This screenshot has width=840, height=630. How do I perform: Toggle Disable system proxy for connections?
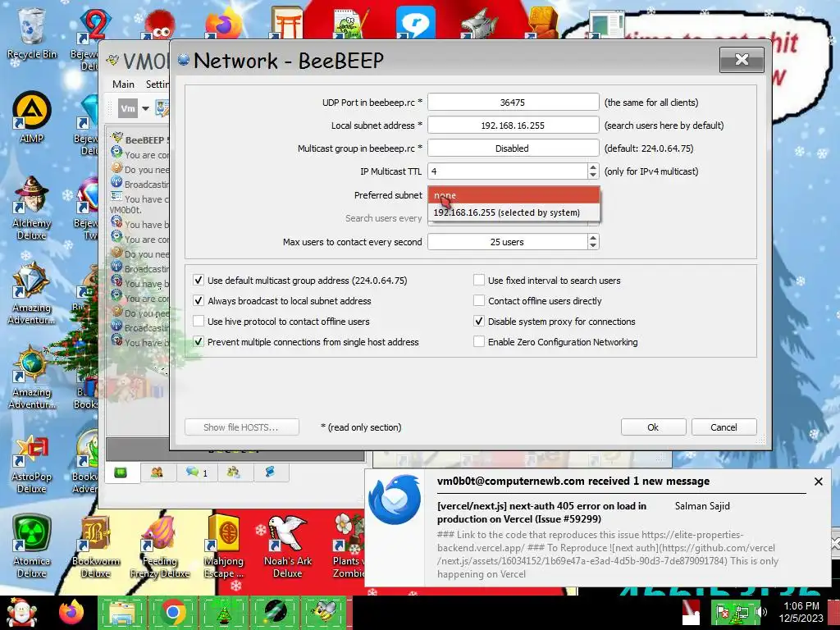click(x=479, y=322)
